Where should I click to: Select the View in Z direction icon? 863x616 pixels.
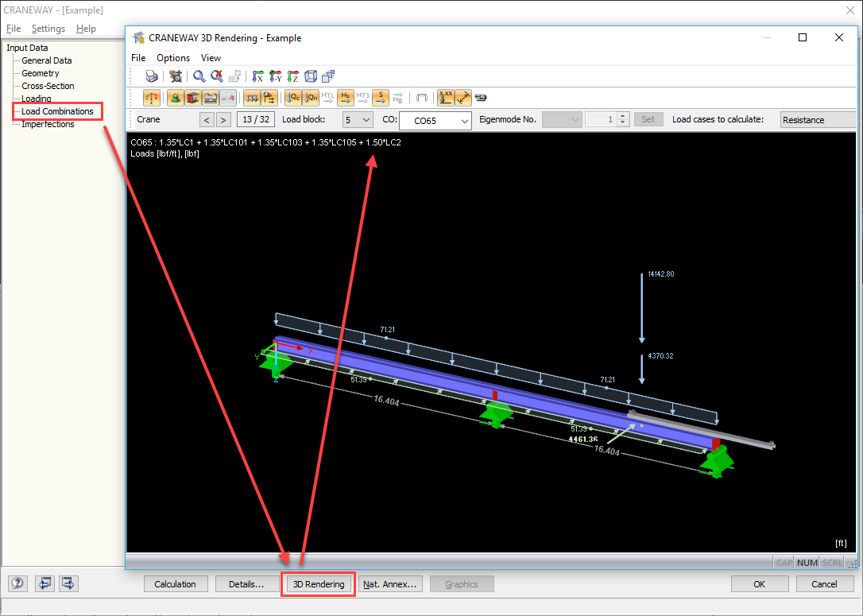pyautogui.click(x=292, y=76)
